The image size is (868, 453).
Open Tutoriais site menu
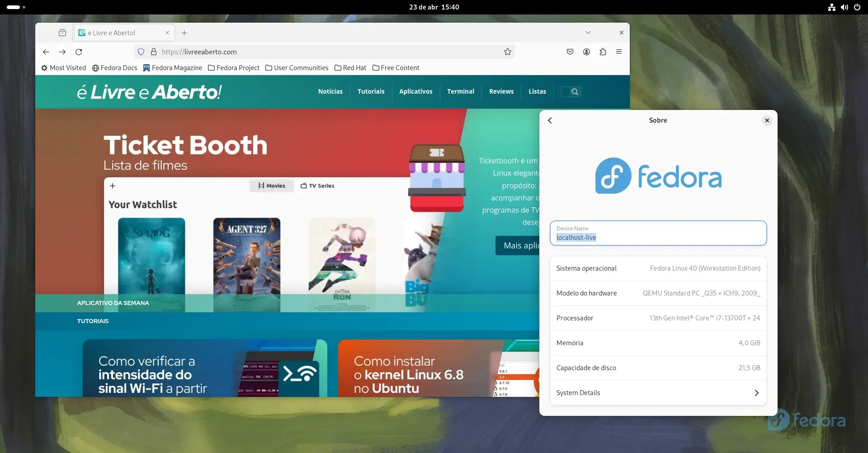tap(371, 91)
